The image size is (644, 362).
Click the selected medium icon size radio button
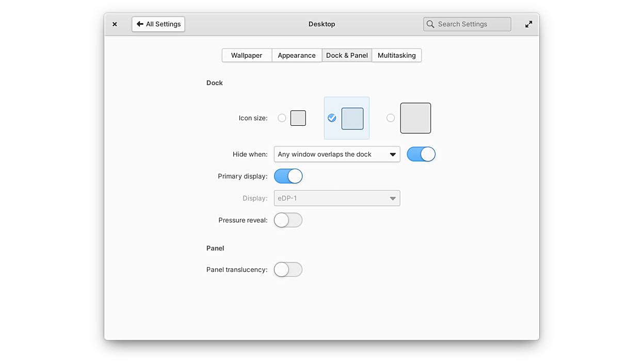point(332,118)
